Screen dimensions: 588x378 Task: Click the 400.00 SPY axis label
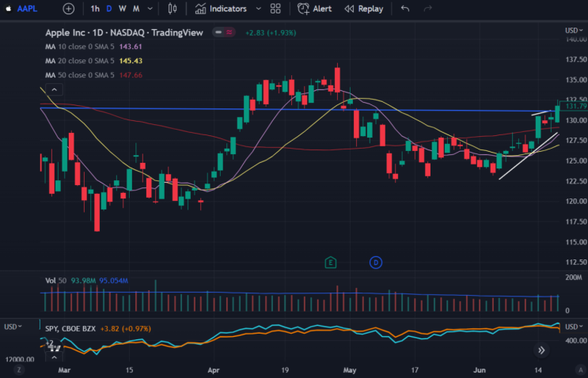coord(576,341)
